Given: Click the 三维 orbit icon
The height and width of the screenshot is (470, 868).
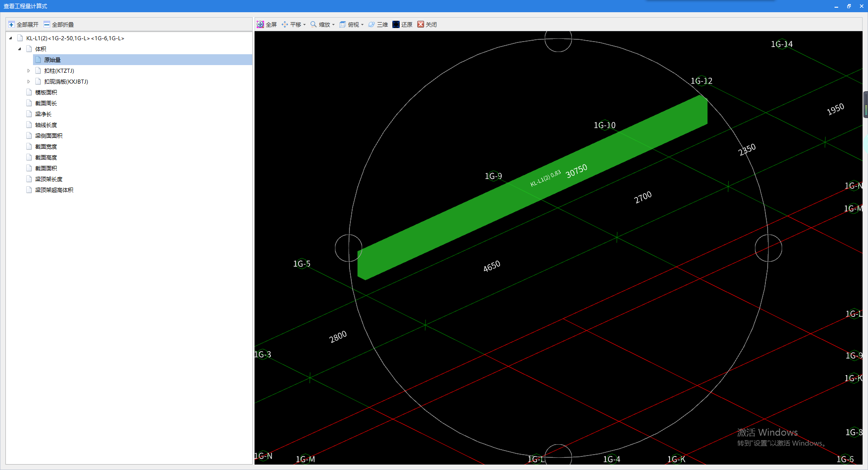Looking at the screenshot, I should [372, 24].
